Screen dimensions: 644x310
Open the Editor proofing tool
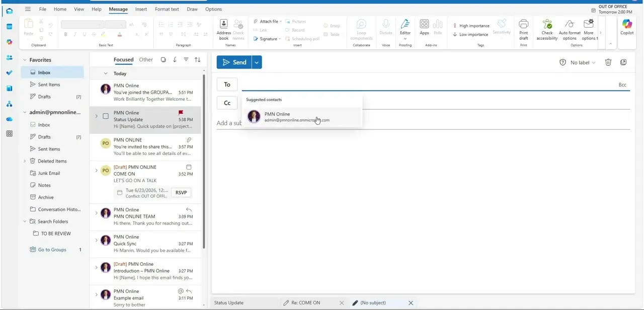pyautogui.click(x=405, y=30)
